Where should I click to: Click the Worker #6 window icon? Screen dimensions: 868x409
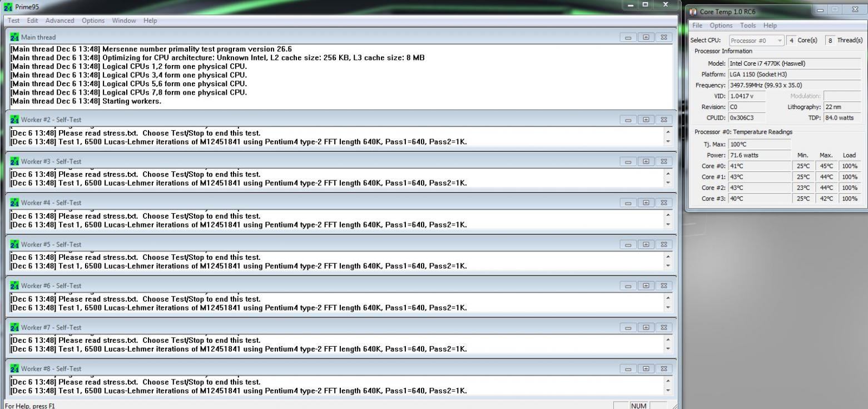click(x=14, y=285)
